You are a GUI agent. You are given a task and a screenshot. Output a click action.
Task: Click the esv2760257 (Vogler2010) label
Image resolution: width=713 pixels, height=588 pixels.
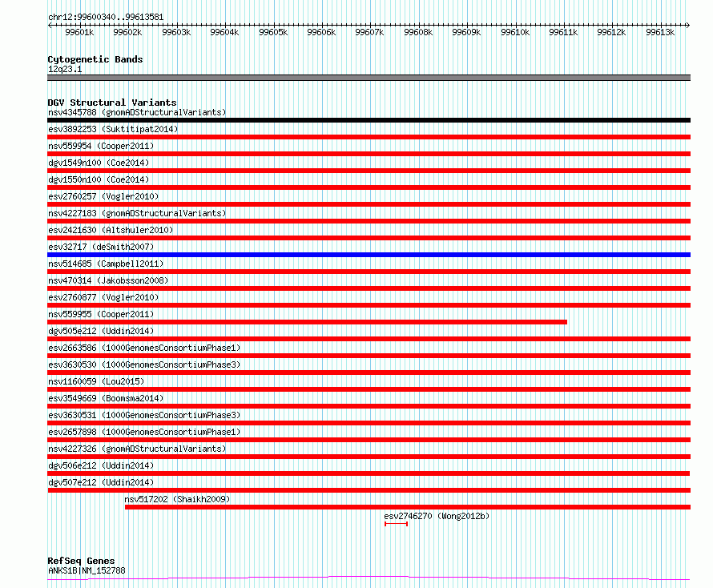click(x=103, y=196)
